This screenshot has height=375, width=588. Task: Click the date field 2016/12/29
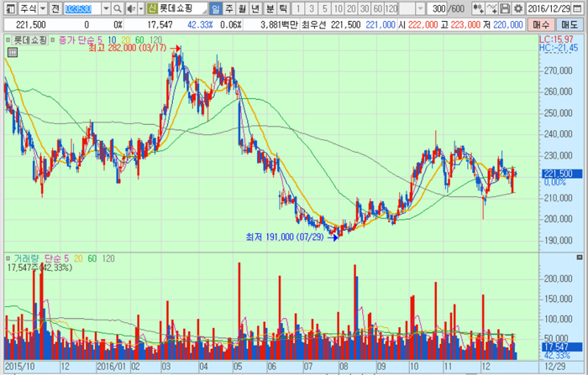[x=549, y=8]
